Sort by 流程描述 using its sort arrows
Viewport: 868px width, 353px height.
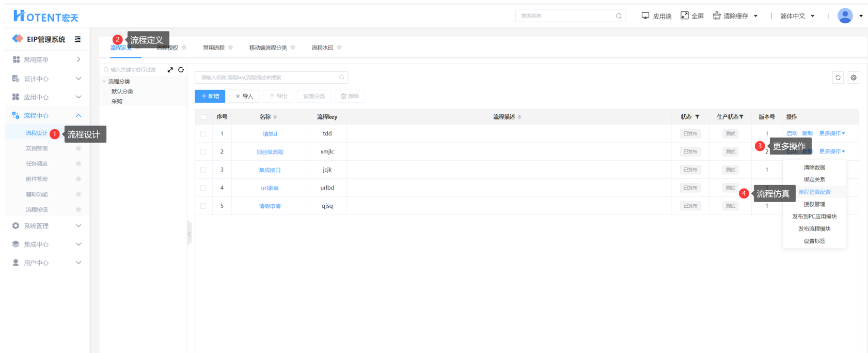tap(519, 117)
